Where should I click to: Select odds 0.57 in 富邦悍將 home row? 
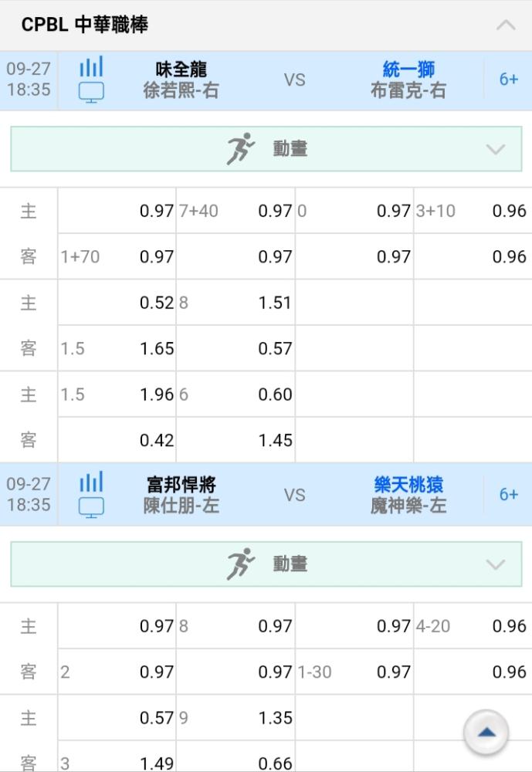point(157,718)
